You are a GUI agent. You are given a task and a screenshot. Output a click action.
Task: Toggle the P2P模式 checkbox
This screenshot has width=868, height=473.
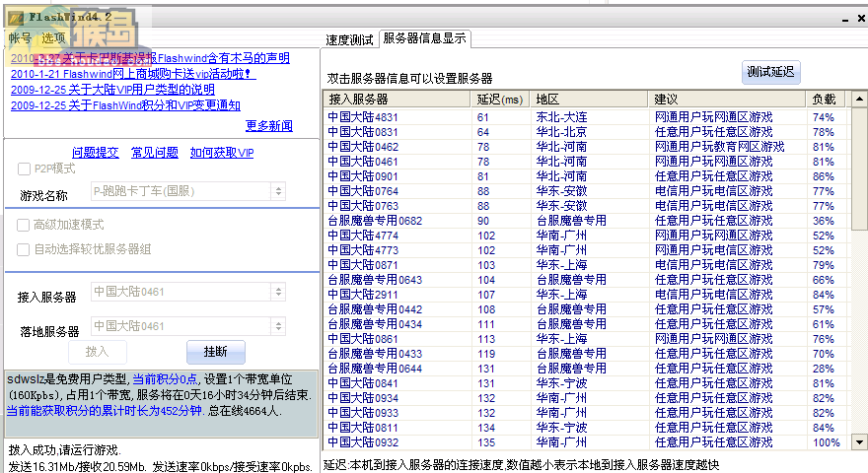[24, 169]
